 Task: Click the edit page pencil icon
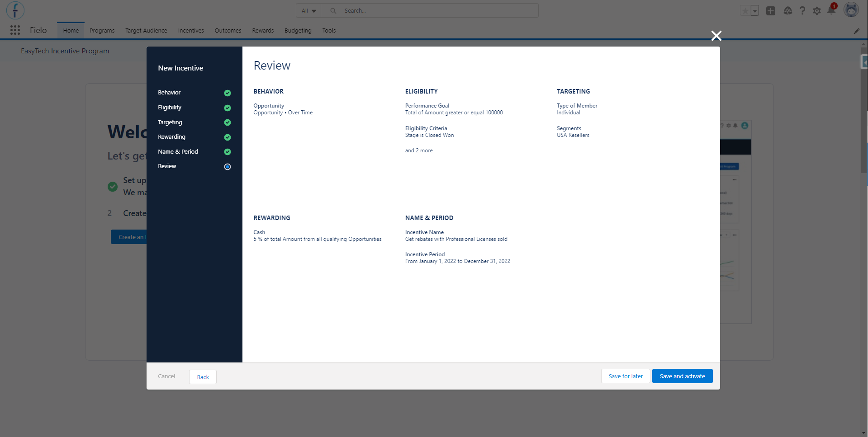[x=857, y=31]
